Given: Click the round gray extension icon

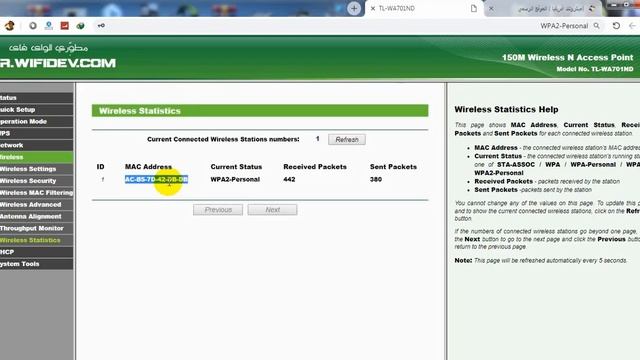Looking at the screenshot, I should coord(33,26).
